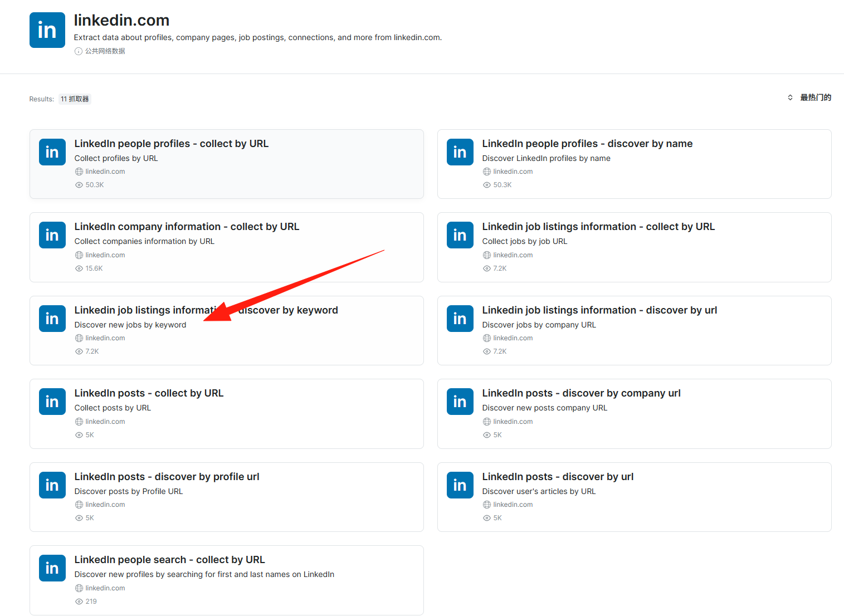This screenshot has width=844, height=616.
Task: Click eye icon on job listings discover by url card
Action: click(x=487, y=351)
